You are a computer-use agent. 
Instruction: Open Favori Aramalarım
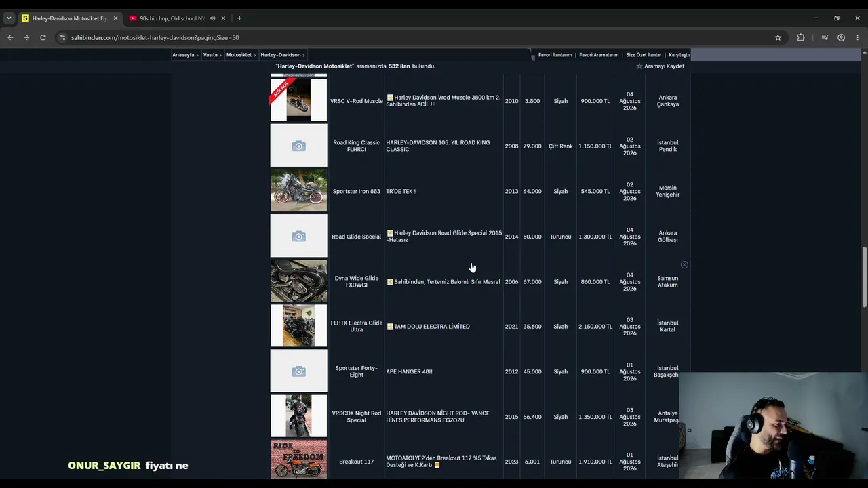click(x=599, y=55)
